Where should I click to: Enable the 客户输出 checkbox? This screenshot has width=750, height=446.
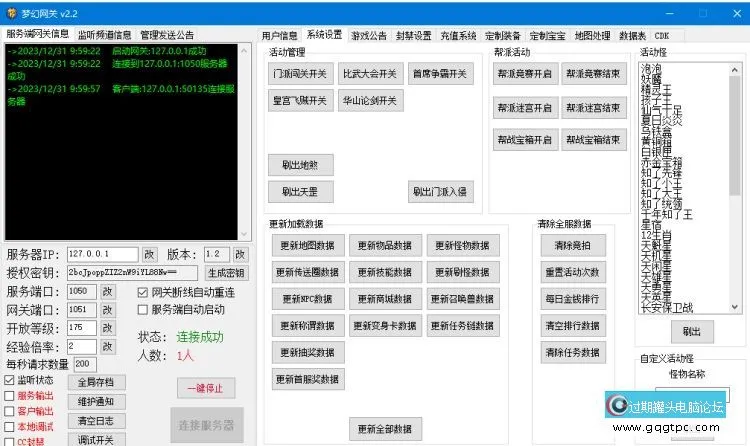click(9, 411)
